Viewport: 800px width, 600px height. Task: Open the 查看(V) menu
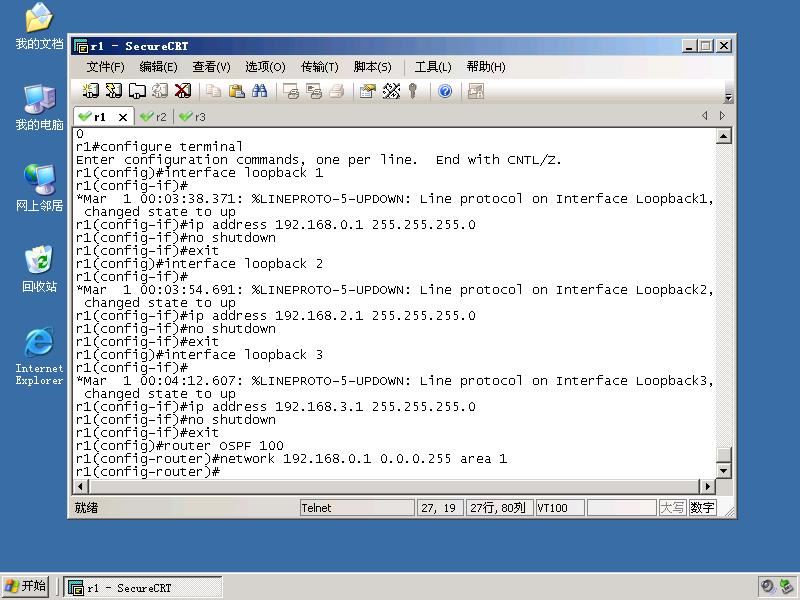(x=211, y=67)
